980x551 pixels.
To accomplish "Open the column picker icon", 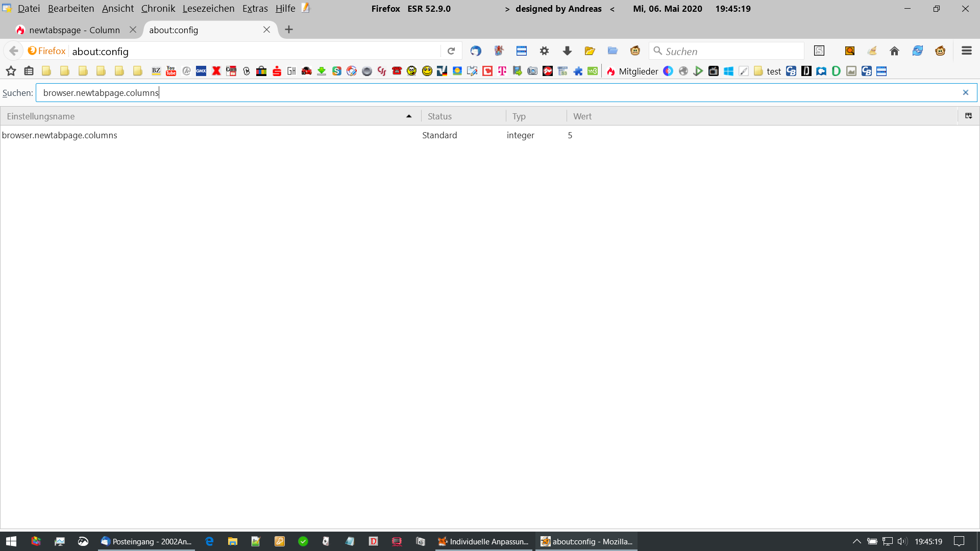I will tap(968, 116).
